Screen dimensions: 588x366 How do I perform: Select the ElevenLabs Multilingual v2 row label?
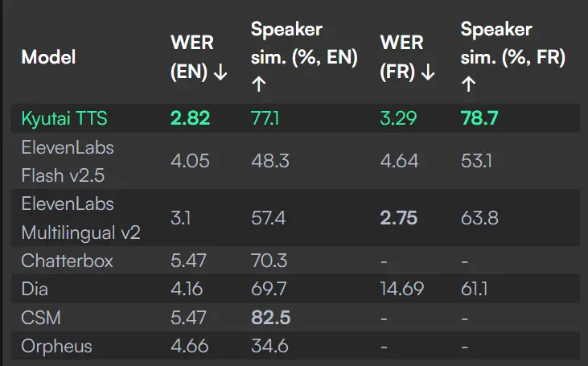(x=80, y=218)
